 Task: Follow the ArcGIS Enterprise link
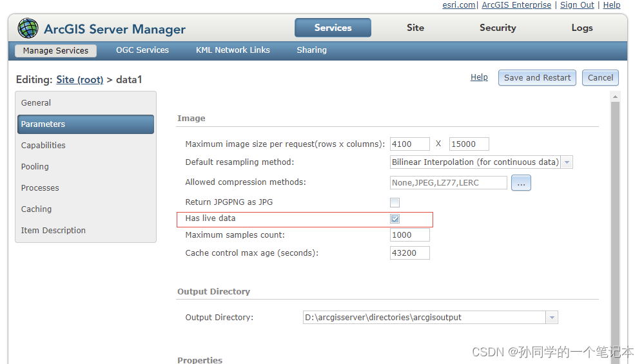516,5
